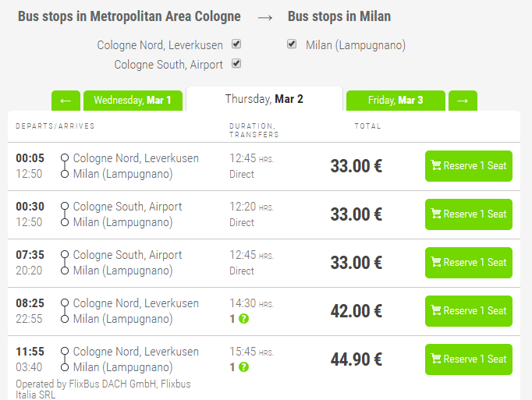Uncheck Cologne South, Airport stop checkbox
This screenshot has width=532, height=400.
(236, 63)
